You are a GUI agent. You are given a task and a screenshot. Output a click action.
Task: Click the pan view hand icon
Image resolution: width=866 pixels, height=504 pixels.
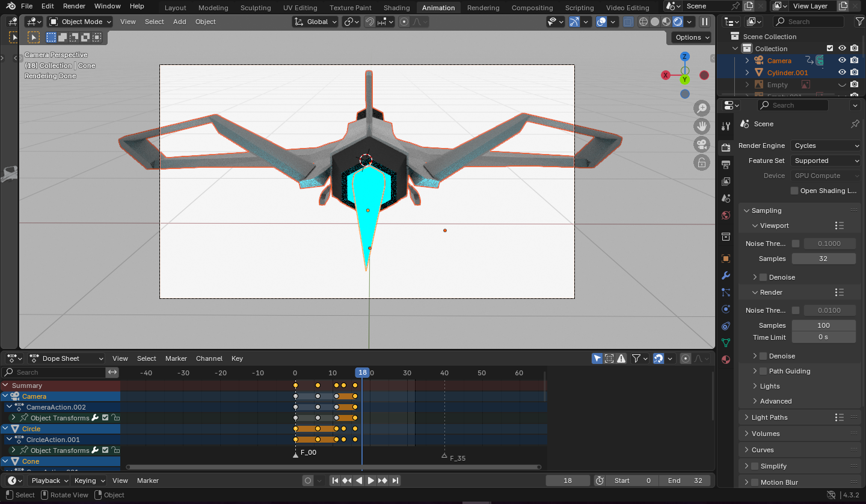[x=701, y=126]
